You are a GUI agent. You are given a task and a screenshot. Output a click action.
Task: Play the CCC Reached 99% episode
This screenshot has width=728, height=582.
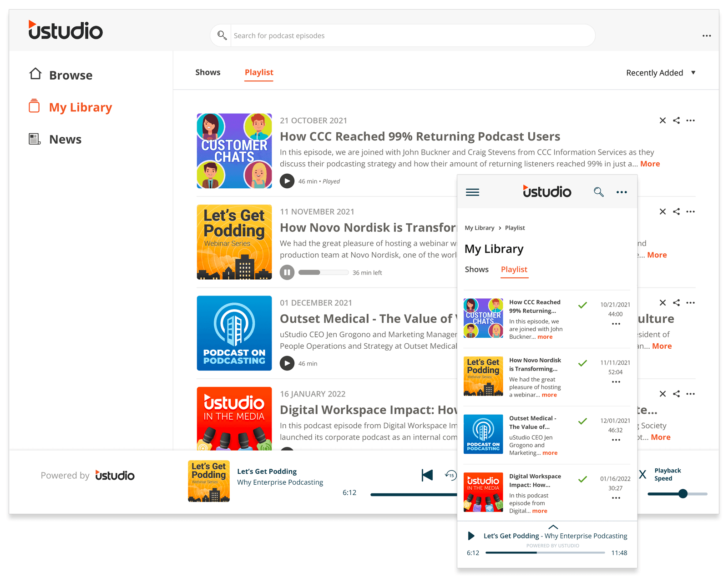[287, 181]
